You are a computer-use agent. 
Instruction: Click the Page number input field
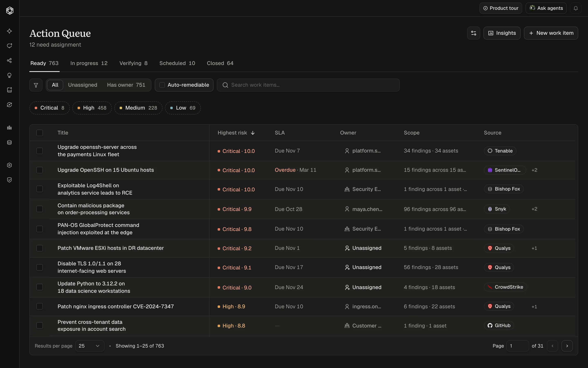point(517,346)
